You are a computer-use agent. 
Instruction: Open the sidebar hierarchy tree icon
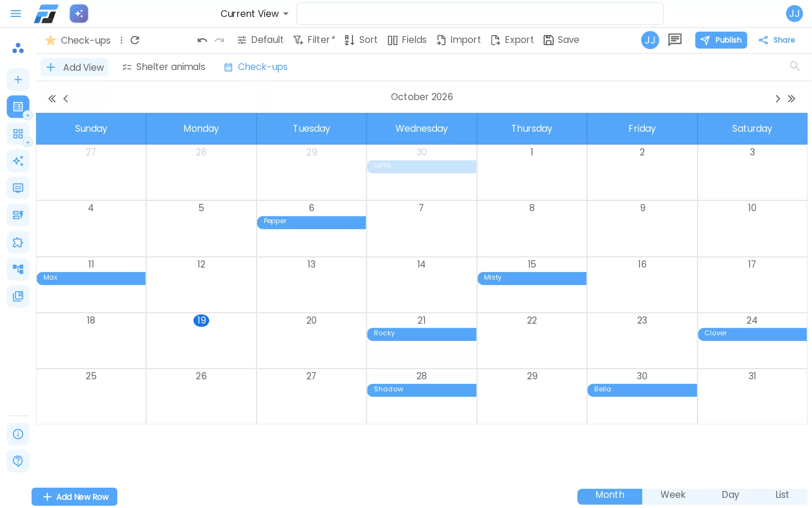18,269
